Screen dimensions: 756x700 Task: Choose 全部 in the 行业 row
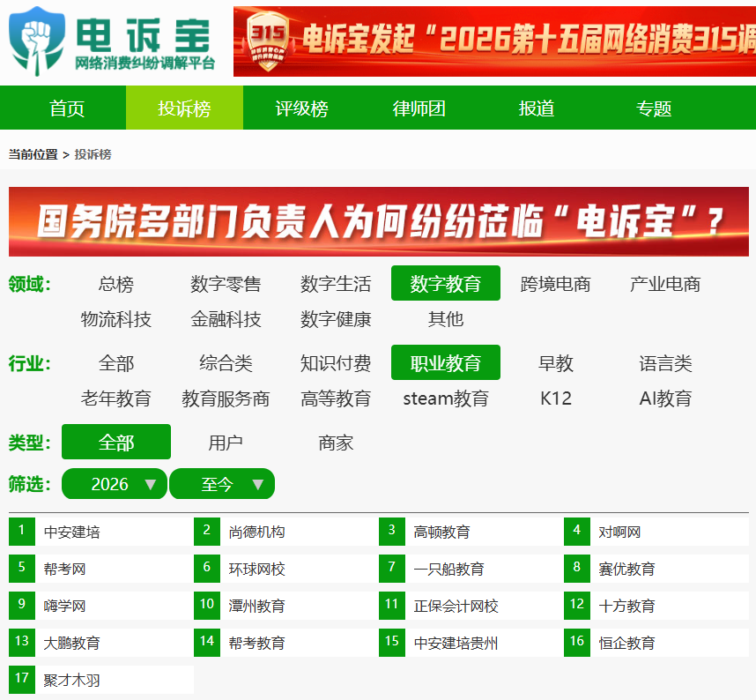[116, 363]
